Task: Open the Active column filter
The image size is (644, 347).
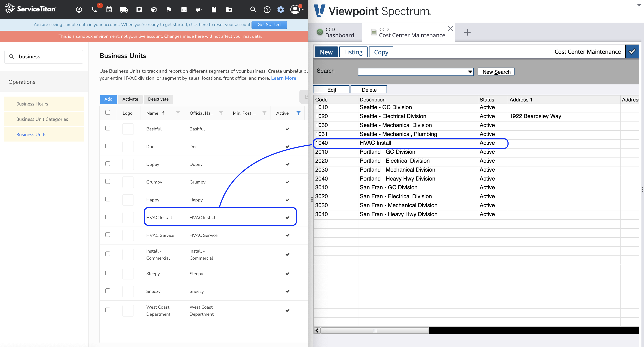Action: 299,113
